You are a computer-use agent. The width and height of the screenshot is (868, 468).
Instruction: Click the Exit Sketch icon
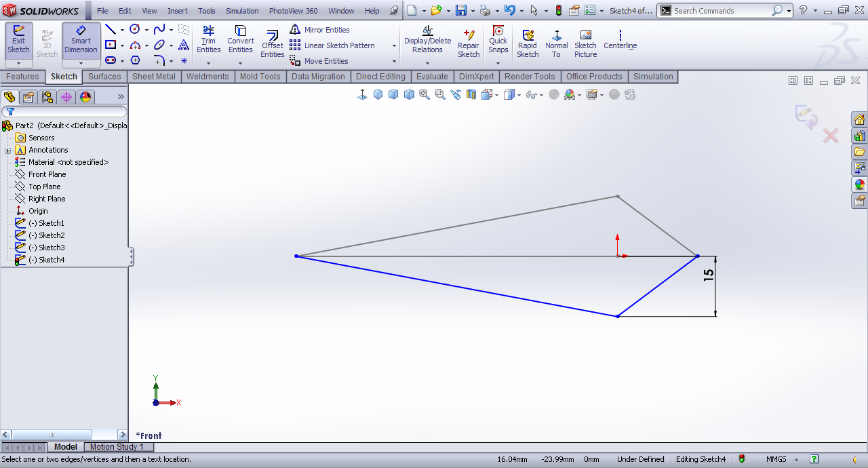pos(18,39)
